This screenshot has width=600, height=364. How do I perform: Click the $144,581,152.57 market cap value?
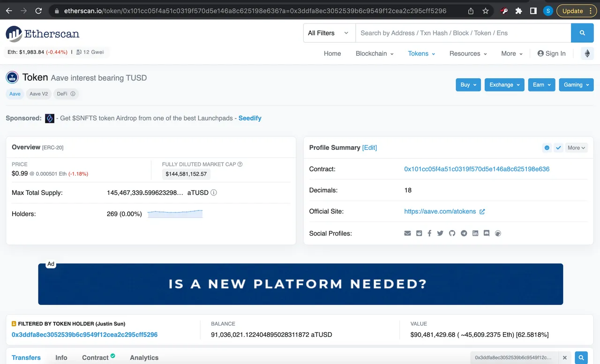click(186, 174)
